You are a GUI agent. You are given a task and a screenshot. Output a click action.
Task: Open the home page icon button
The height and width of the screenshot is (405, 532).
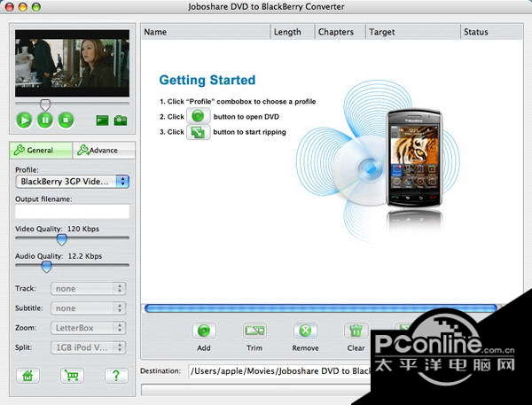tap(27, 376)
